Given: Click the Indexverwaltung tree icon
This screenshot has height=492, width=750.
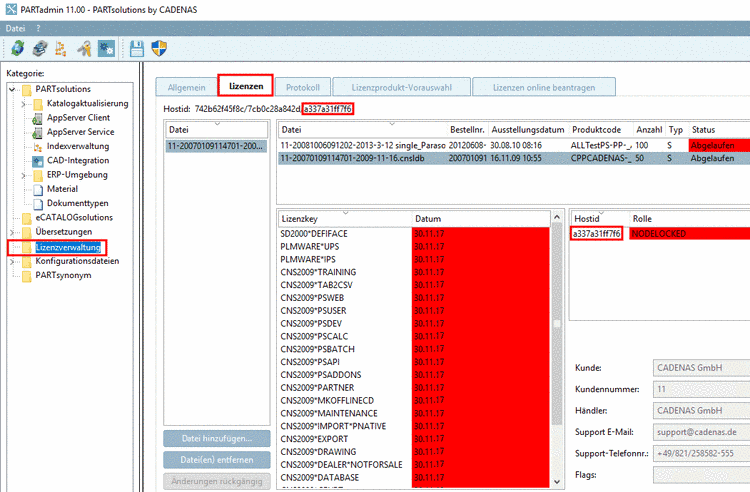Looking at the screenshot, I should click(x=38, y=147).
